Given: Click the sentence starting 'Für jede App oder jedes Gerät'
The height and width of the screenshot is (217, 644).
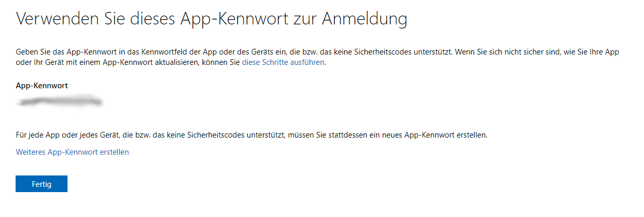Looking at the screenshot, I should coord(252,135).
